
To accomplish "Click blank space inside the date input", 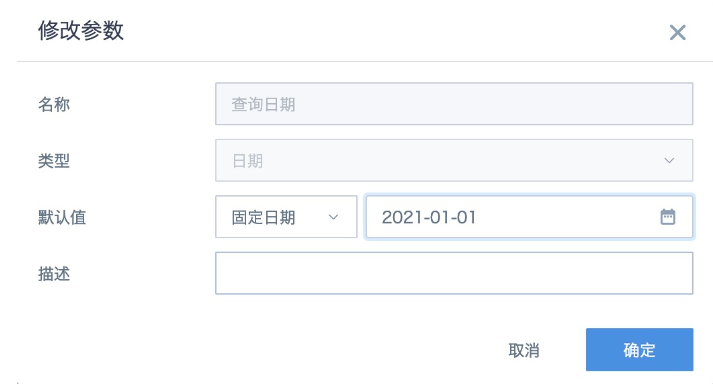I will 564,217.
